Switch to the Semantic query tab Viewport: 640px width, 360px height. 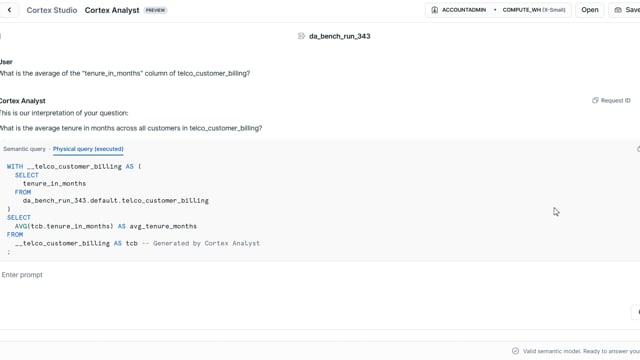(x=24, y=149)
